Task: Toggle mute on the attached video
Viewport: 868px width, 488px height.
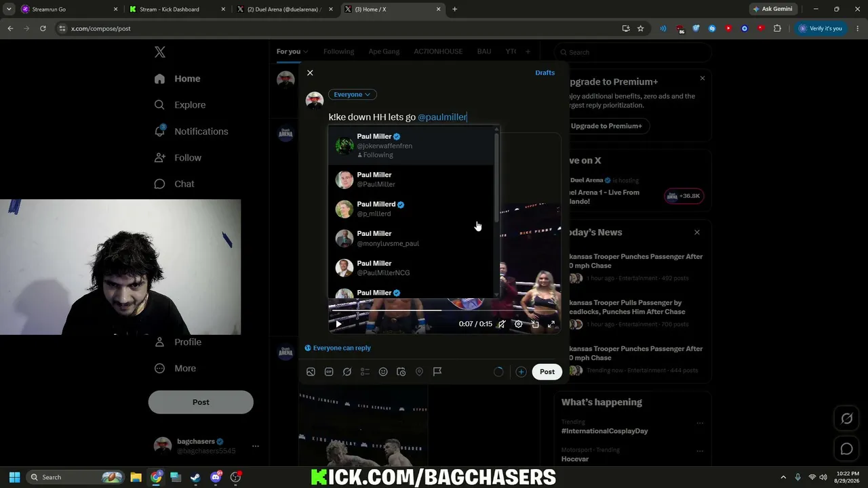Action: coord(502,324)
